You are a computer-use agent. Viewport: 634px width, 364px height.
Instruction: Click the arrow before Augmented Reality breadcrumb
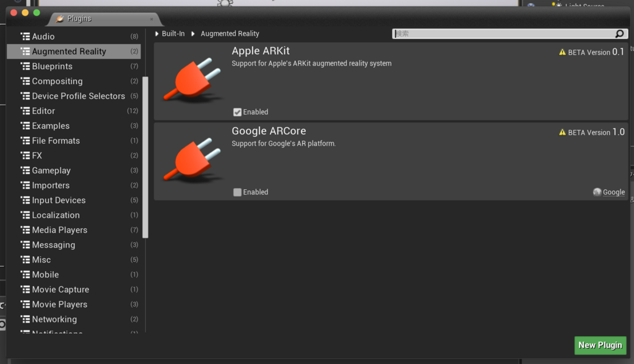point(193,33)
